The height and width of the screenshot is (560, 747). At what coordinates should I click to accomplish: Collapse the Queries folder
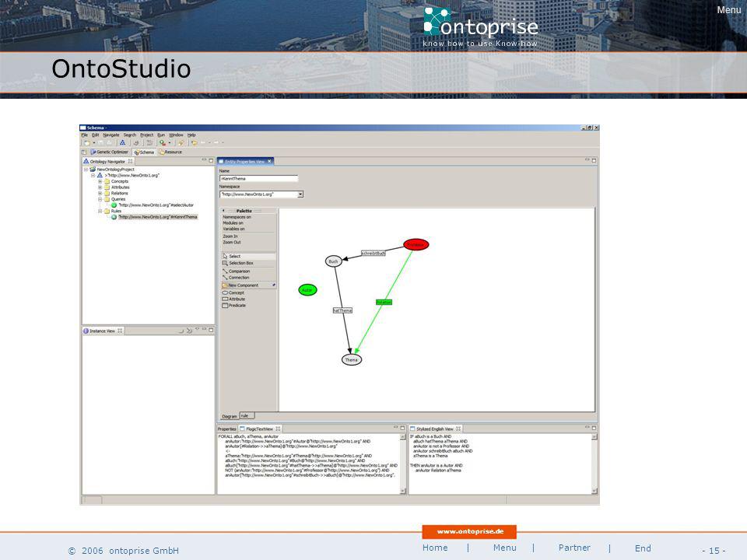tap(100, 199)
